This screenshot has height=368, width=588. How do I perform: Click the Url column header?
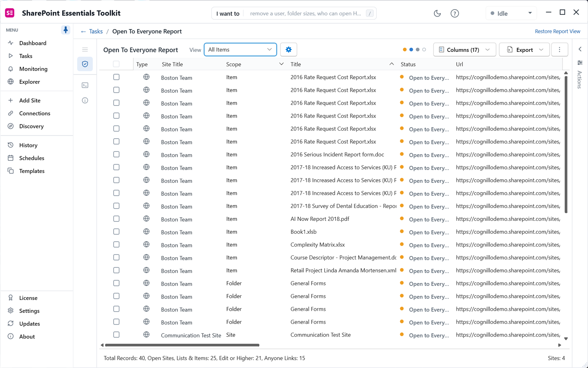459,64
